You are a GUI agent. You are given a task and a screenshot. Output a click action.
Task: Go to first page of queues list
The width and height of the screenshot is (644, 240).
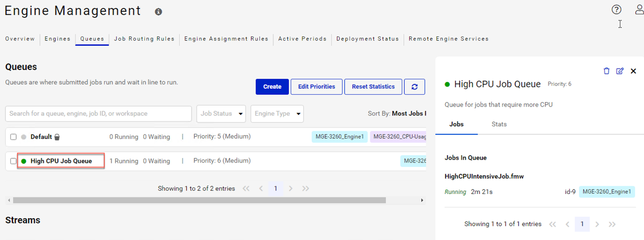(246, 189)
